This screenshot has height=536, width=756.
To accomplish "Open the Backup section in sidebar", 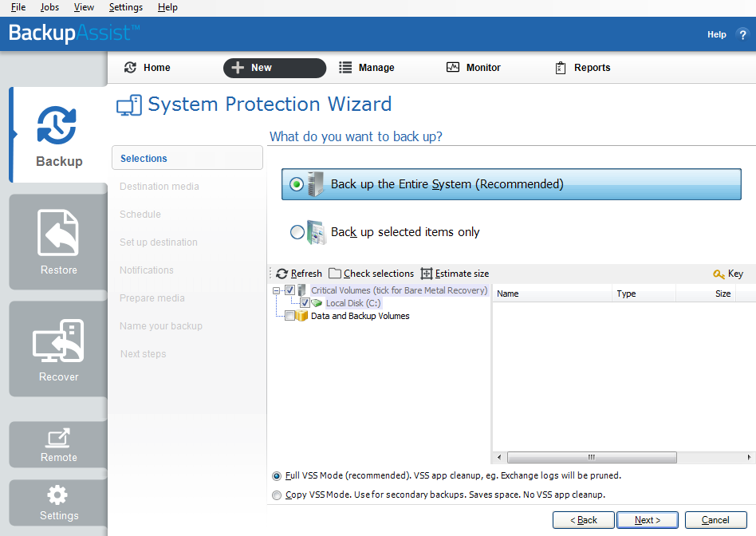I will click(58, 135).
